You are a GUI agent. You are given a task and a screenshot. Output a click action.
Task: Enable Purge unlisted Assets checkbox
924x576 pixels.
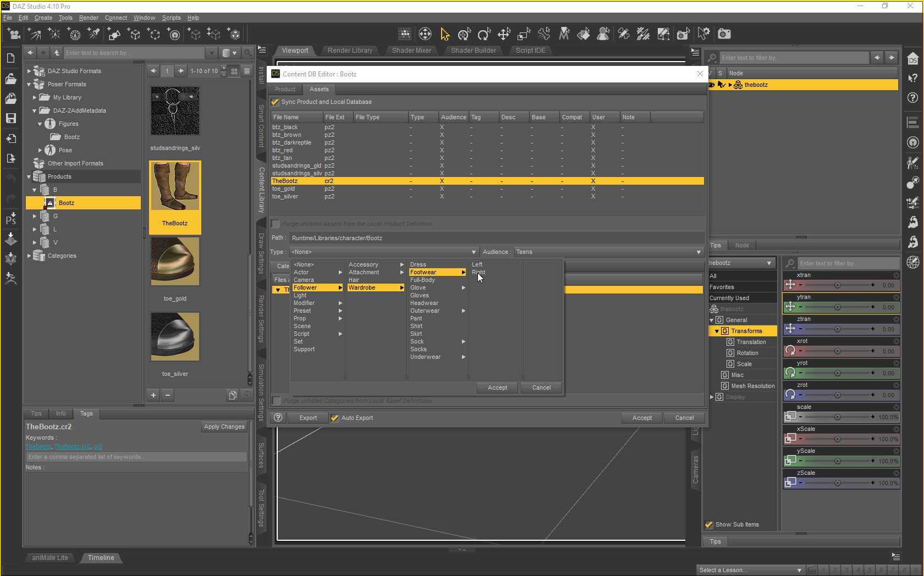[276, 224]
